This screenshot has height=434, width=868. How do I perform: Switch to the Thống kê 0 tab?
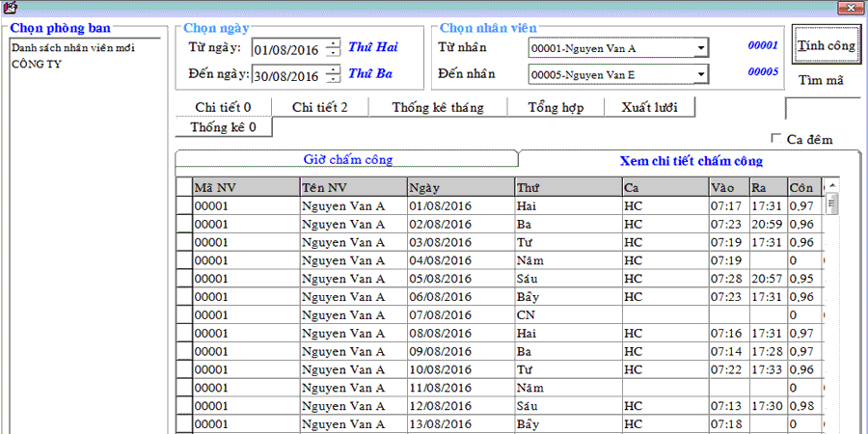click(223, 127)
